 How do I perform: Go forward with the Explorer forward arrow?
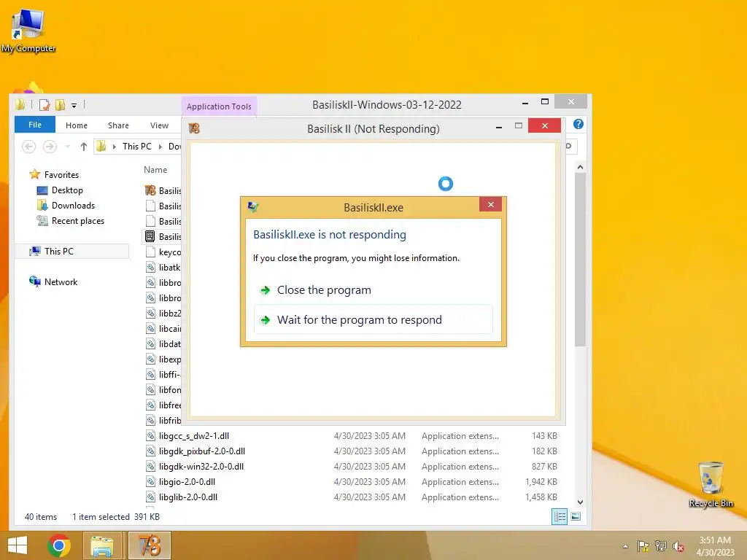(50, 146)
